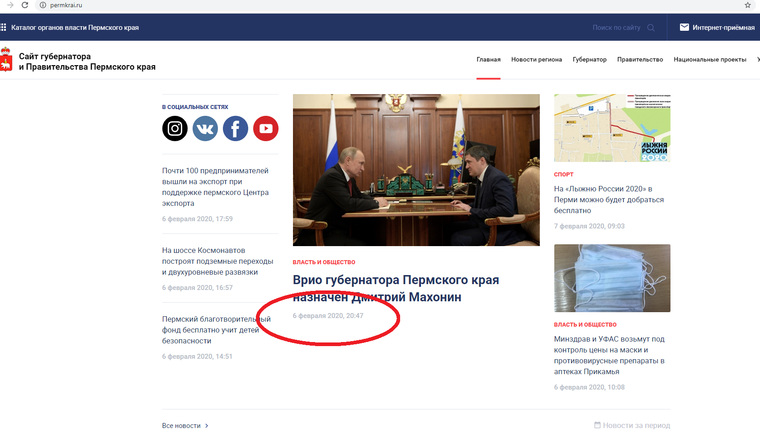Click the В СОЦИАЛЬНЫХ СЕТЯХ heading

(195, 107)
